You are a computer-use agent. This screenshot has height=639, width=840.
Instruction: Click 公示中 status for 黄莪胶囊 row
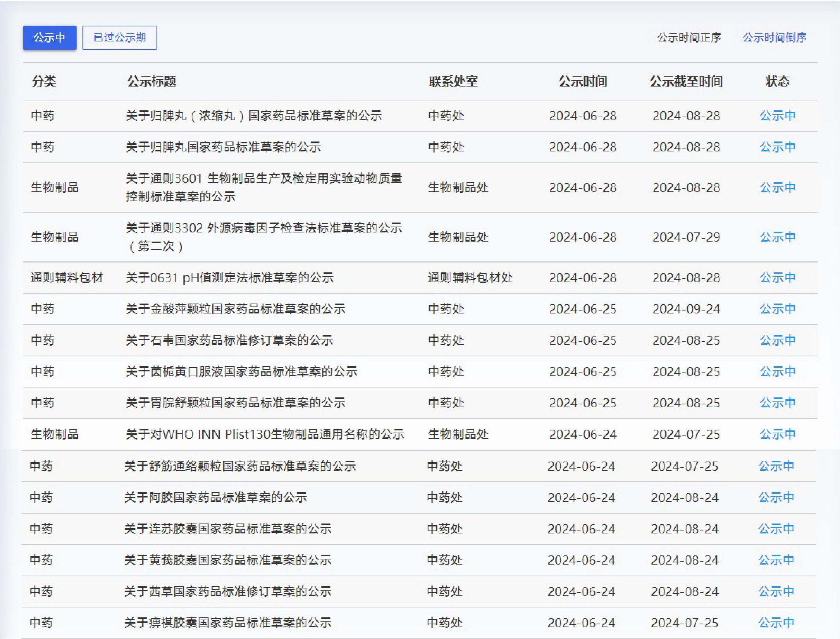pos(776,560)
